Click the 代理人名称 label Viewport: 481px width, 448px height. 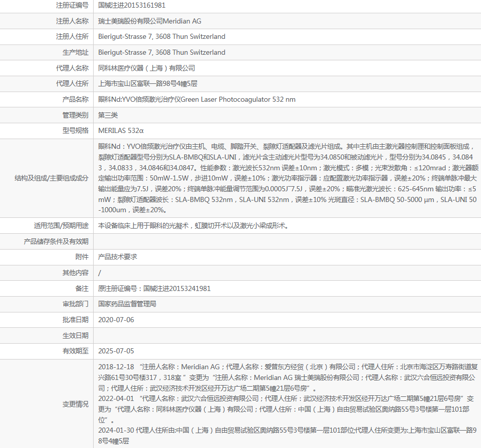tap(72, 68)
